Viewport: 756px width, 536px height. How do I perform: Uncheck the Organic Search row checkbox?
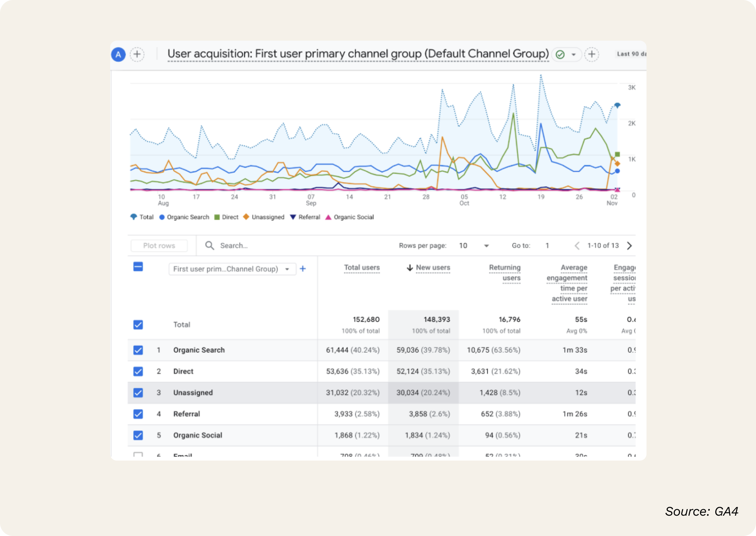click(138, 350)
